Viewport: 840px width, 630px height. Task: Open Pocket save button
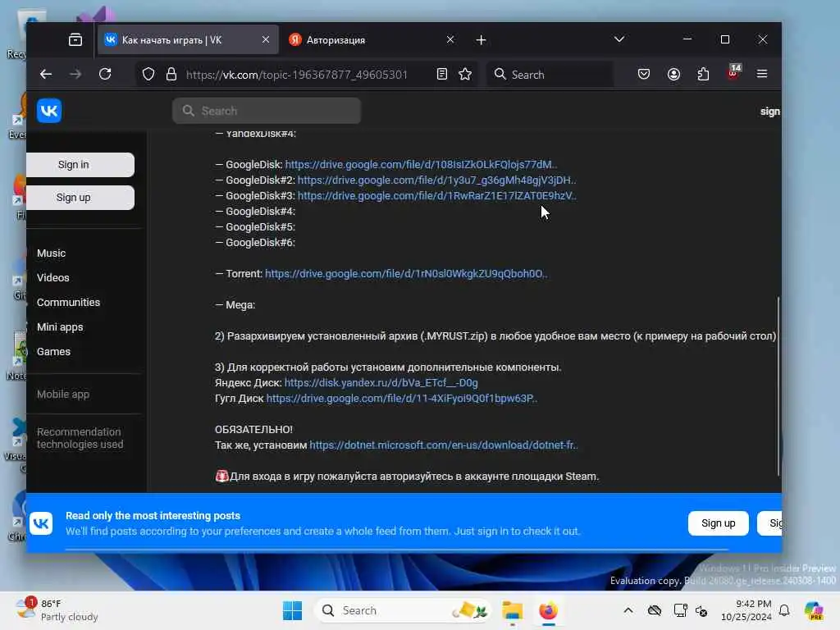[x=644, y=75]
